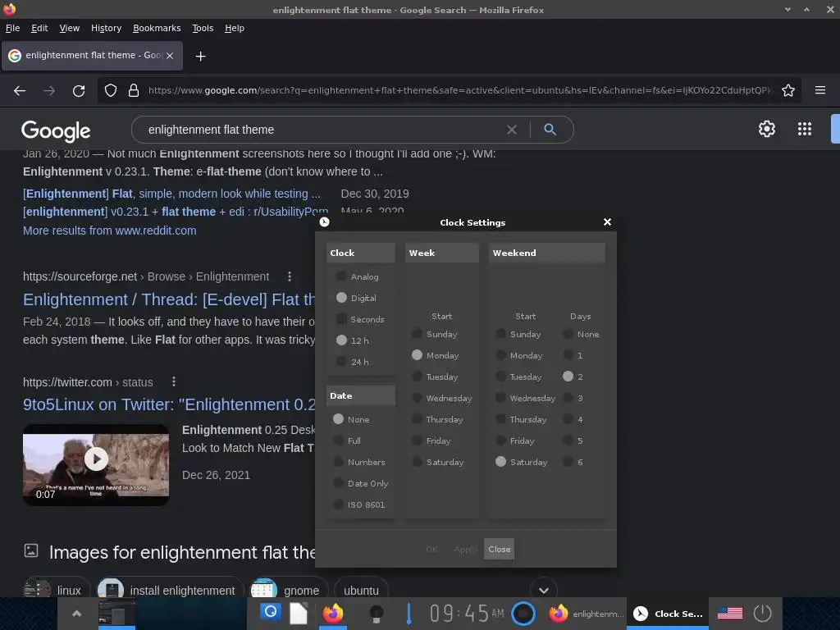Viewport: 840px width, 630px height.
Task: Click the Apply button in Clock Settings
Action: click(x=465, y=549)
